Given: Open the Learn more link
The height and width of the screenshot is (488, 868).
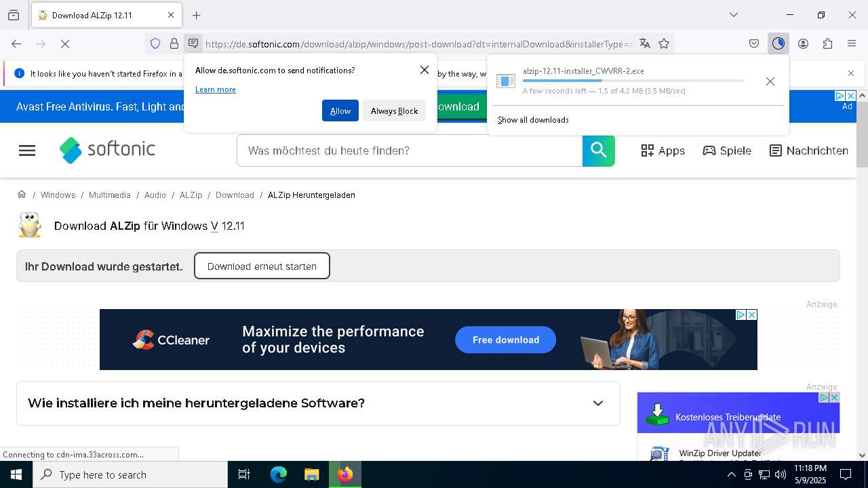Looking at the screenshot, I should pos(216,89).
